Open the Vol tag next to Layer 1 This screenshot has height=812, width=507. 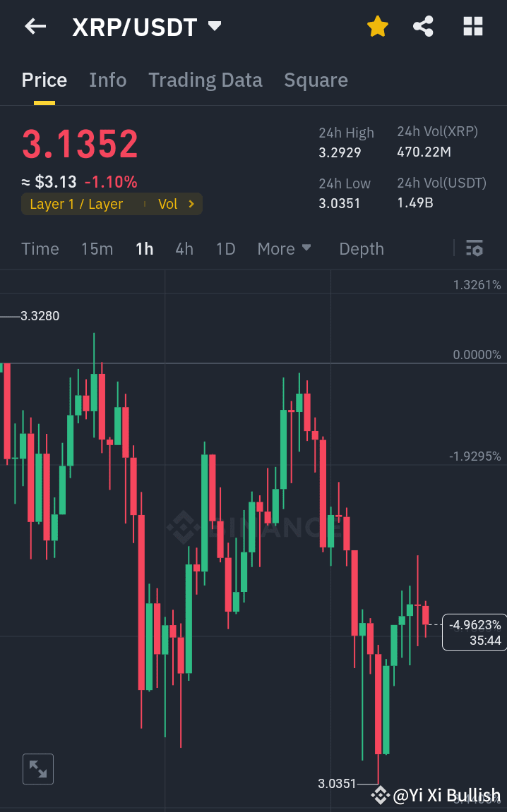click(x=169, y=204)
